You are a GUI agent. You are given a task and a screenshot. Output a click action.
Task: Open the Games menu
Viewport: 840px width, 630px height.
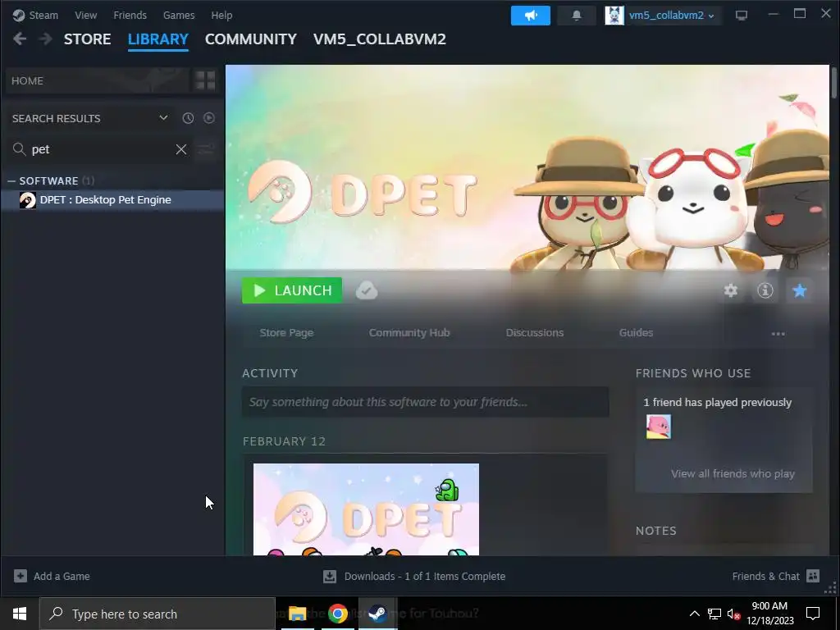coord(179,15)
